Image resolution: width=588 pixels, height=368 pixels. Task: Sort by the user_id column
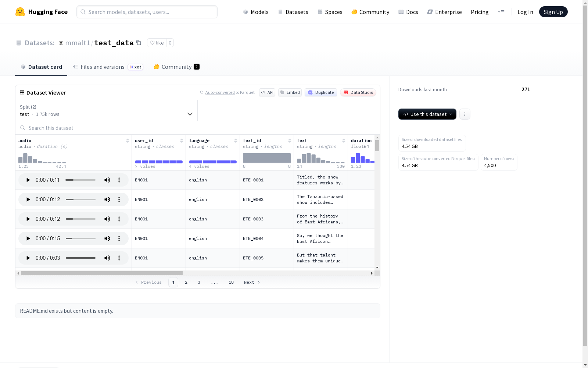182,141
